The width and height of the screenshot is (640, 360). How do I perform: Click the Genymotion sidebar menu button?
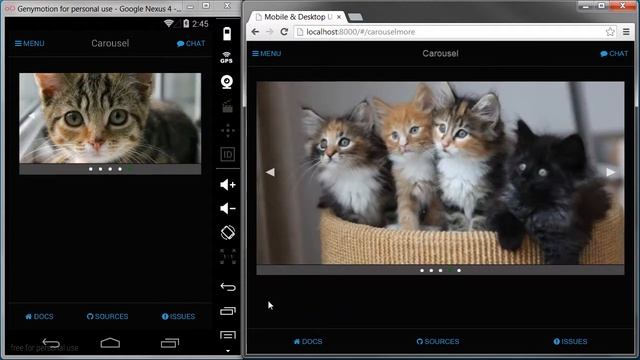228,335
